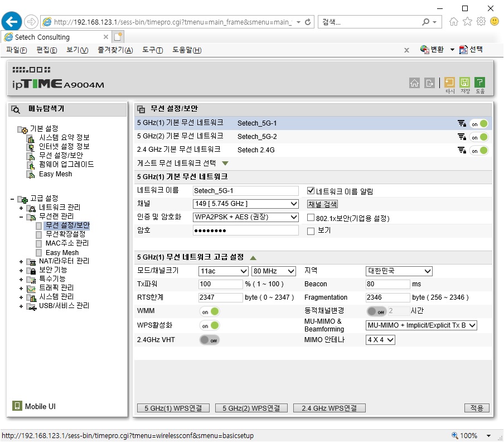This screenshot has height=442, width=504.
Task: Expand the NAT/라우터 관리 tree node
Action: [x=21, y=262]
